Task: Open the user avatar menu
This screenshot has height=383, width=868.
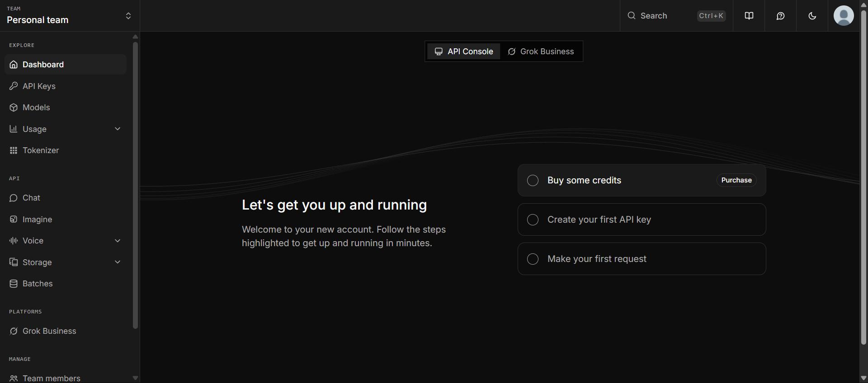Action: [844, 16]
